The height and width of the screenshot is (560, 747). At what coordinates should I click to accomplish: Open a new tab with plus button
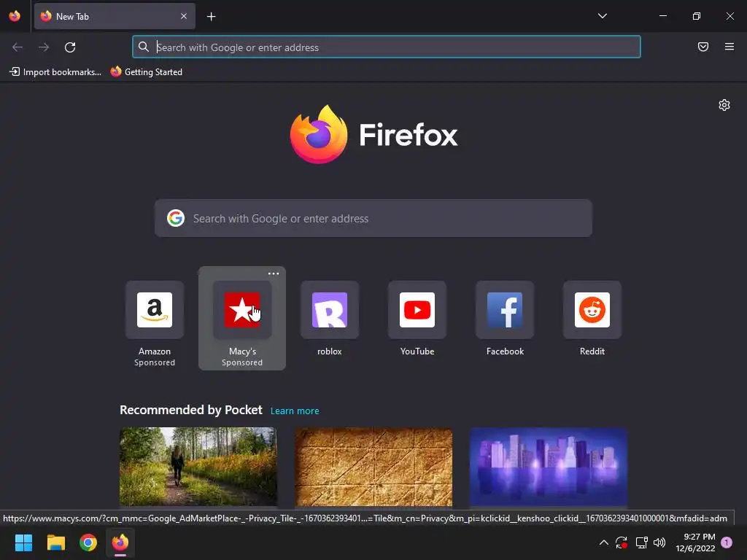point(211,17)
